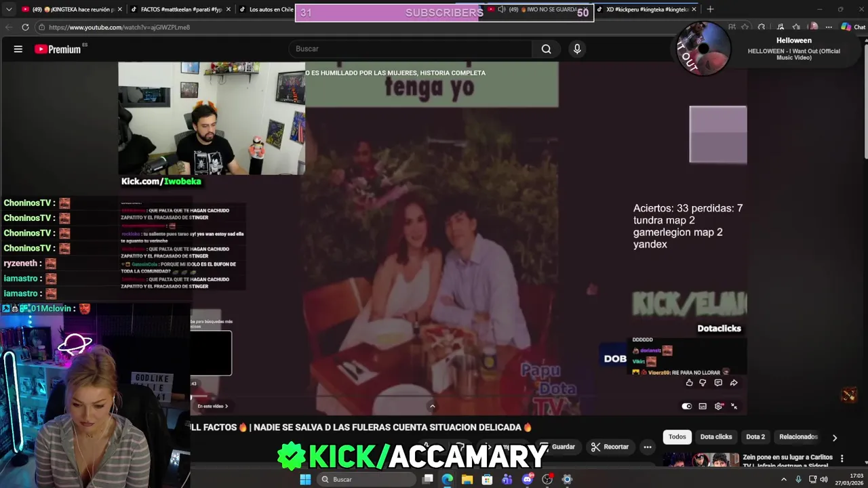Show more category chips with right arrow

tap(835, 438)
